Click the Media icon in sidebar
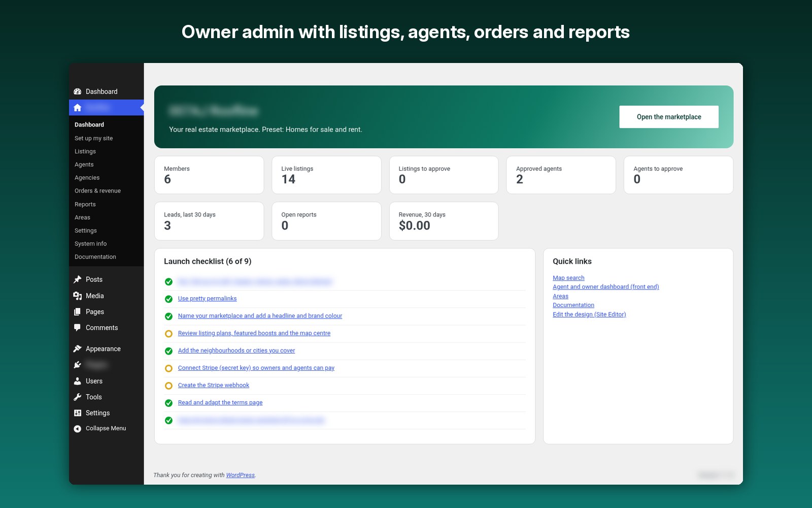This screenshot has height=508, width=812. [78, 296]
